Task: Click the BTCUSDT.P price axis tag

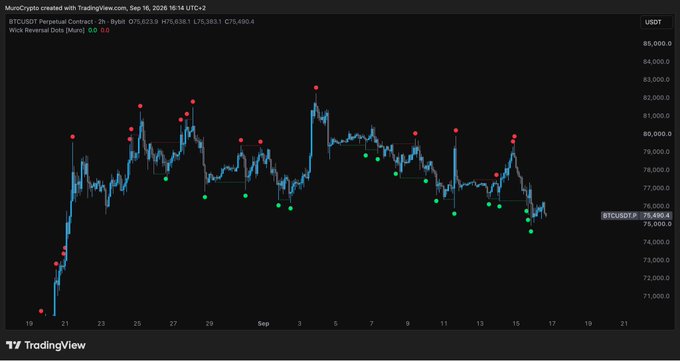Action: click(620, 216)
